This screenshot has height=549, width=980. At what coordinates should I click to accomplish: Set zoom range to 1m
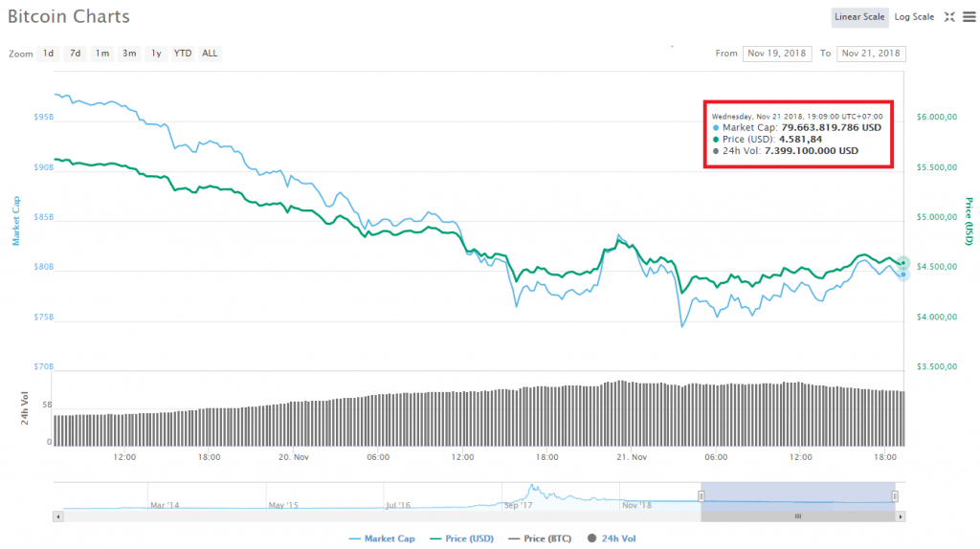coord(101,54)
